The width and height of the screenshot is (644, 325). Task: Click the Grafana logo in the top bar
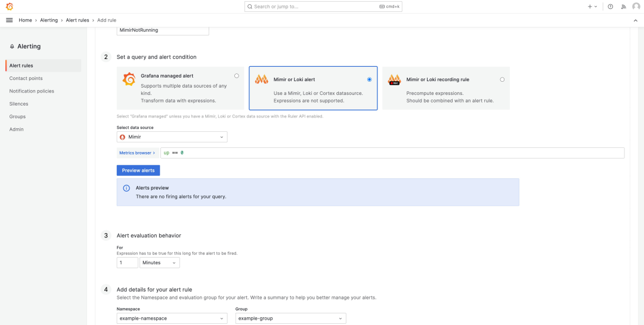pyautogui.click(x=9, y=7)
